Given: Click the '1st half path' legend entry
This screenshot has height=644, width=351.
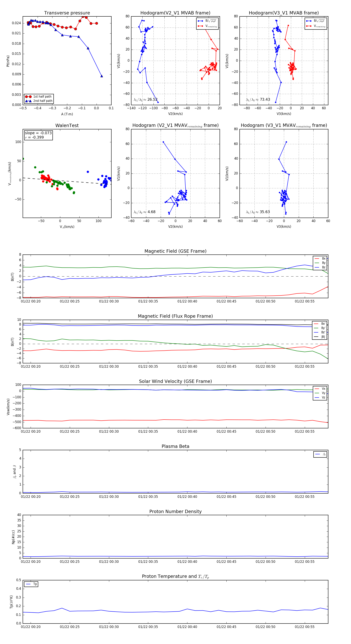Looking at the screenshot, I should [39, 96].
